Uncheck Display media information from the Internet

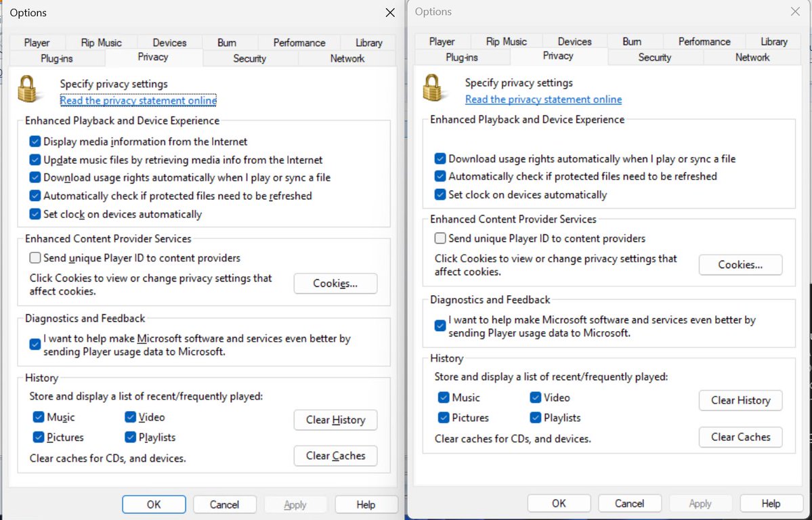(x=35, y=142)
